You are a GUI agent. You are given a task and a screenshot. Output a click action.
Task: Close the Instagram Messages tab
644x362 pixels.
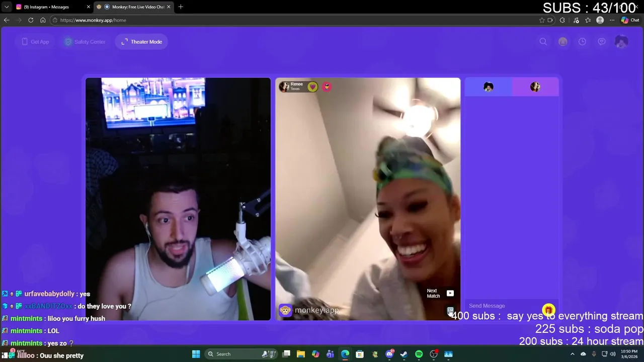pyautogui.click(x=88, y=7)
